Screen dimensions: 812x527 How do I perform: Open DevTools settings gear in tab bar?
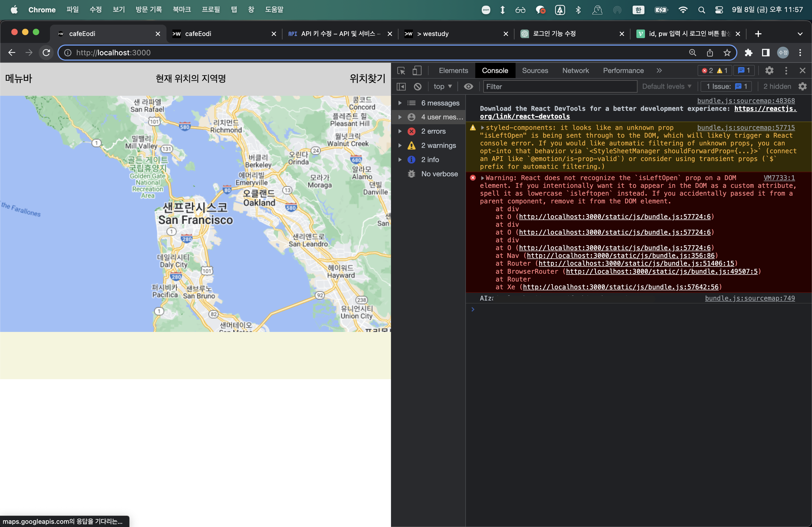tap(769, 71)
